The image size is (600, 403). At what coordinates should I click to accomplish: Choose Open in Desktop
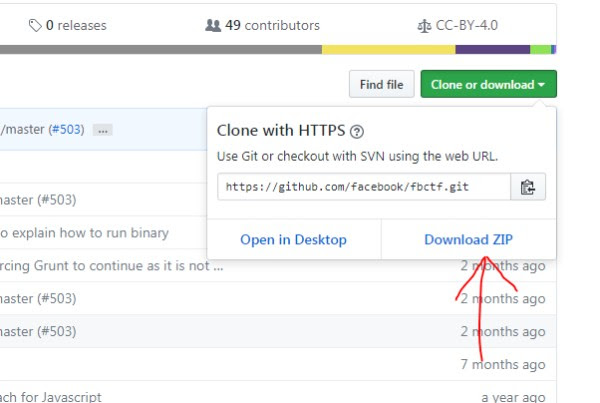click(293, 240)
